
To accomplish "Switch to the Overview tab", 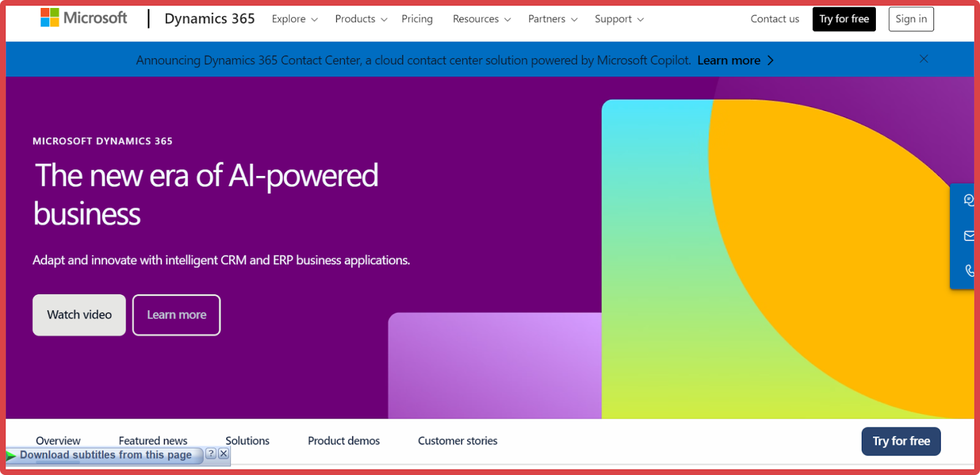I will pos(58,441).
